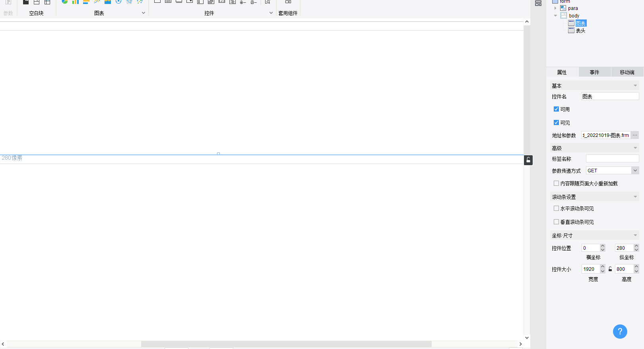This screenshot has width=644, height=349.
Task: Switch to the 移动端 tab
Action: click(x=627, y=72)
